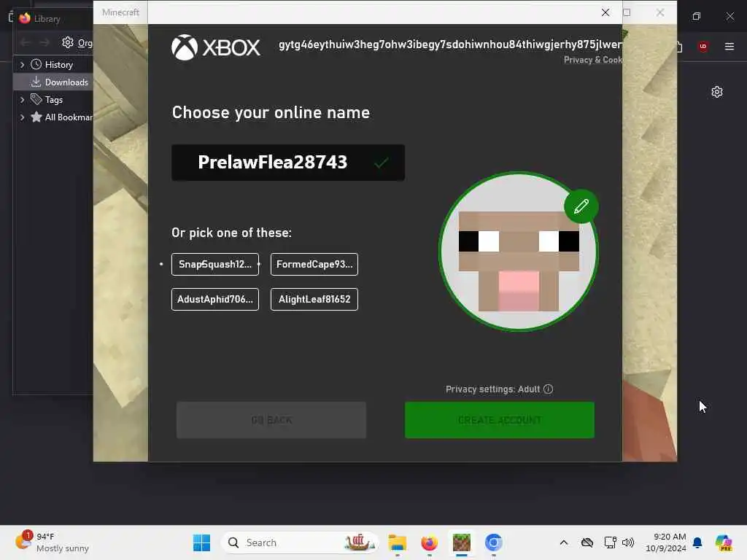This screenshot has height=560, width=747.
Task: Open the weather widget
Action: 53,542
